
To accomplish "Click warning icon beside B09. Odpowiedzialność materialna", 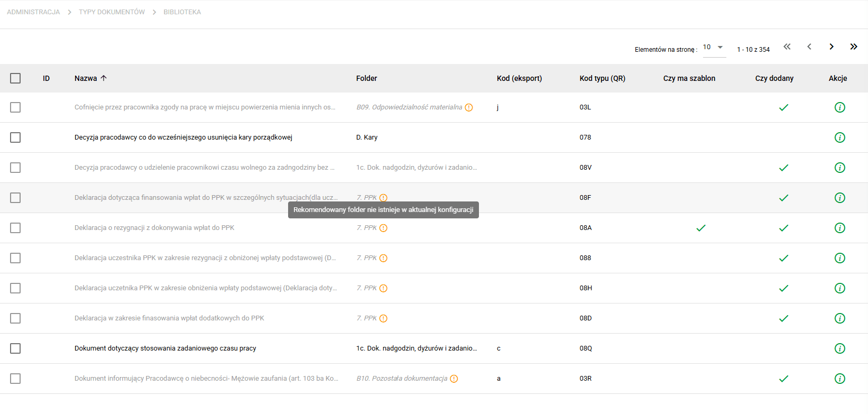I will click(x=469, y=107).
